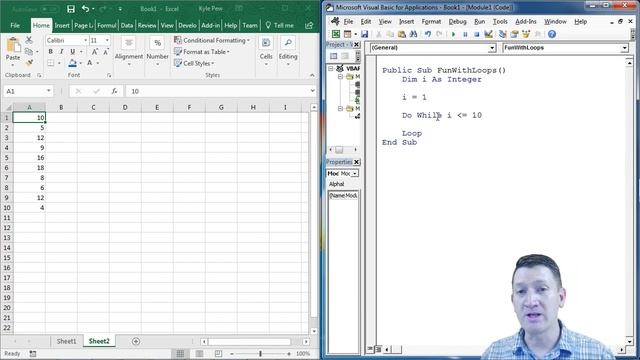Switch to the Review ribbon tab
The image size is (640, 360).
tap(147, 25)
